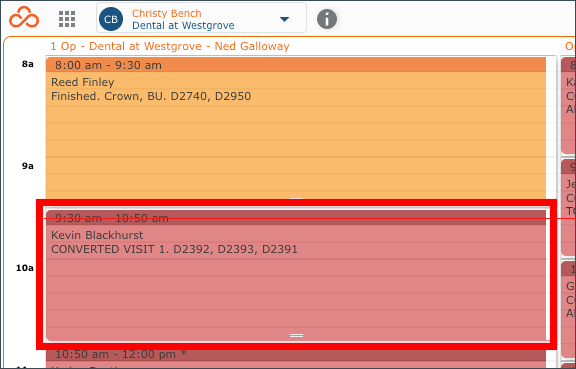
Task: Click the 9a time label
Action: 28,166
